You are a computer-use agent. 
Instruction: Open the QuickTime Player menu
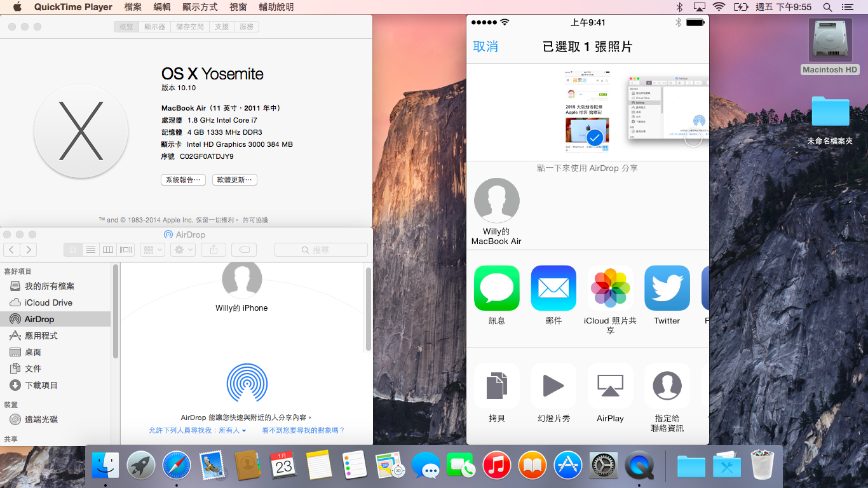click(73, 7)
